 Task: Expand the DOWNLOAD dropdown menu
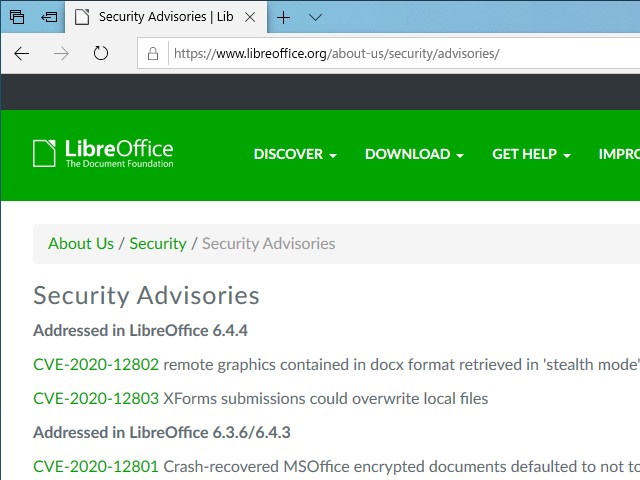point(414,154)
